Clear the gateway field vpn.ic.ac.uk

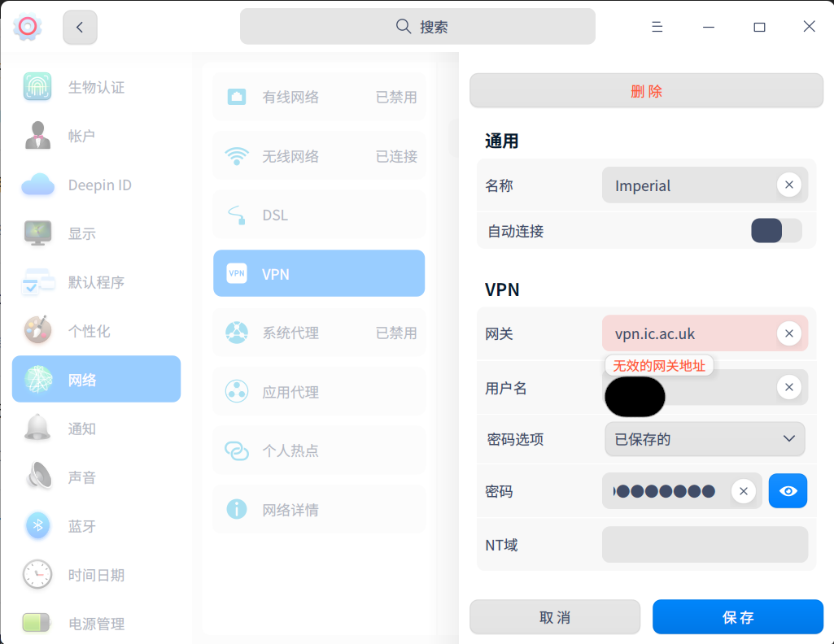788,333
